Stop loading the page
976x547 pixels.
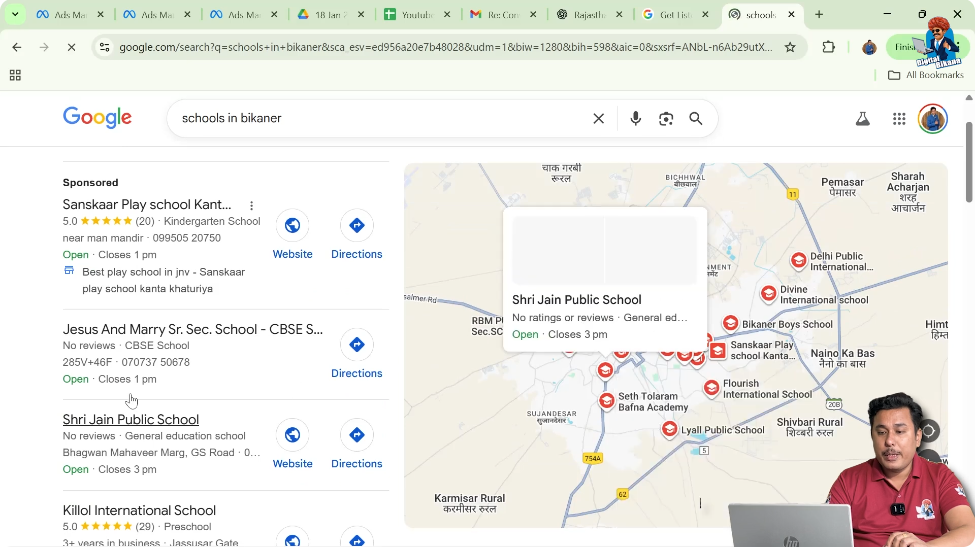[x=72, y=47]
